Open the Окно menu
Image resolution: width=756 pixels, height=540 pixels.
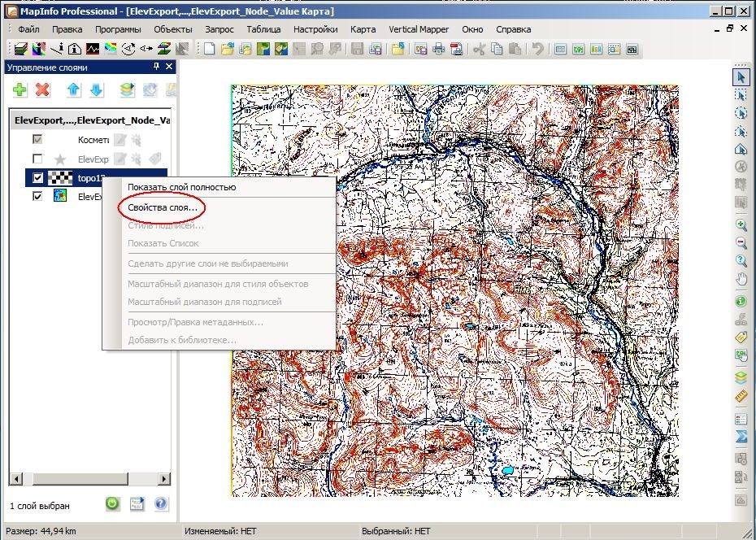click(472, 29)
